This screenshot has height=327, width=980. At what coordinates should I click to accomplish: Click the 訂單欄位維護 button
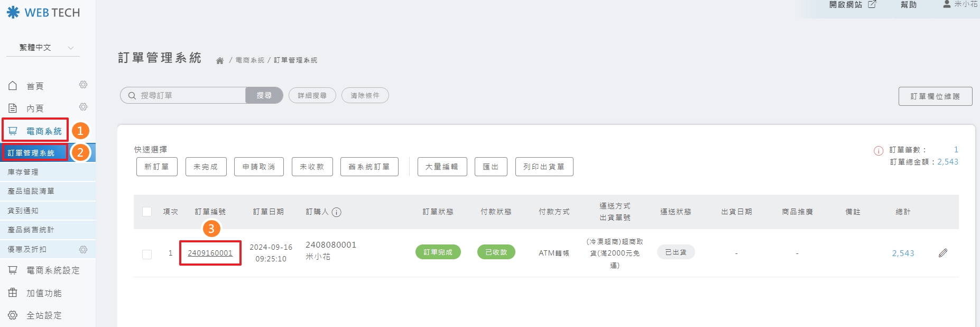coord(935,96)
